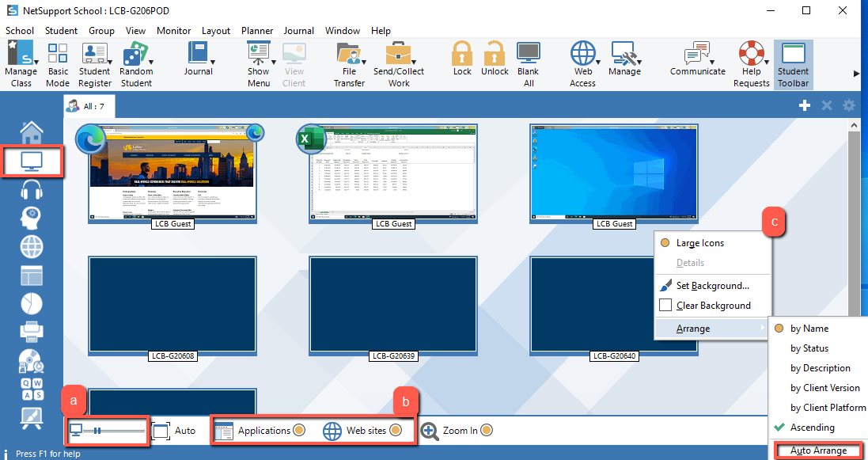Open group settings gear icon

(x=849, y=105)
